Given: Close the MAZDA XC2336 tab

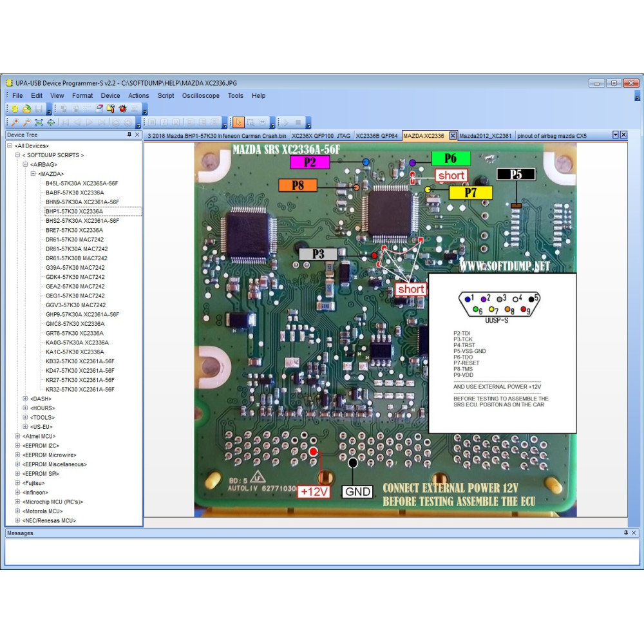Looking at the screenshot, I should [453, 135].
